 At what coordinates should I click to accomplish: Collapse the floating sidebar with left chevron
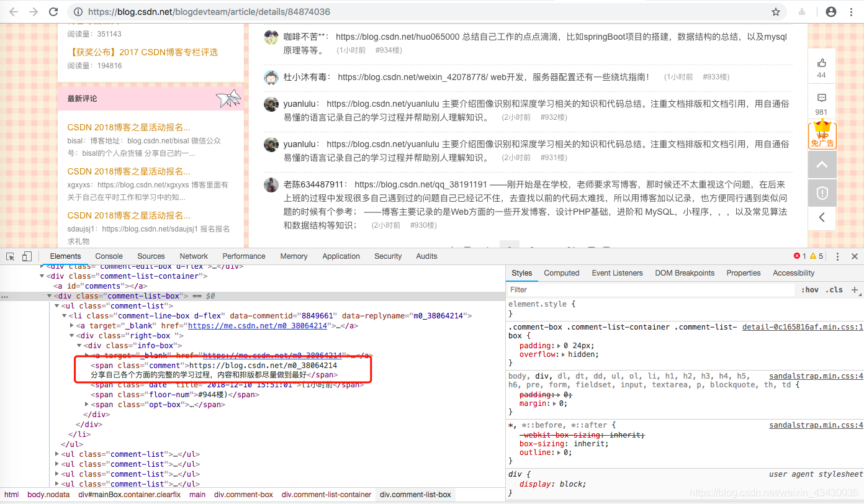822,217
